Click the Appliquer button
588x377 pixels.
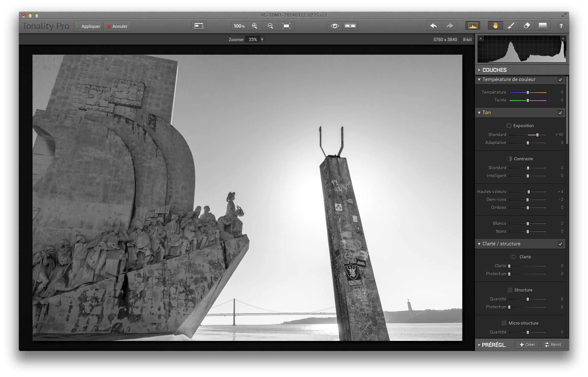pos(88,26)
